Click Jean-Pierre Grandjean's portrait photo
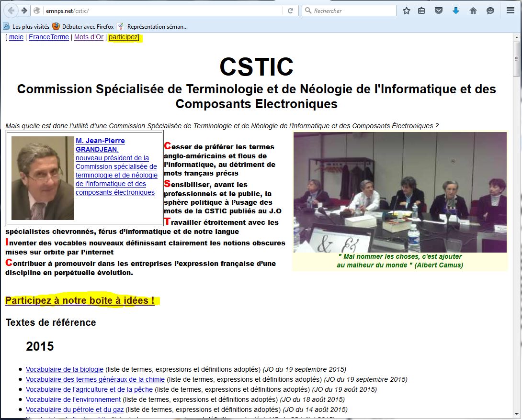 pos(43,178)
